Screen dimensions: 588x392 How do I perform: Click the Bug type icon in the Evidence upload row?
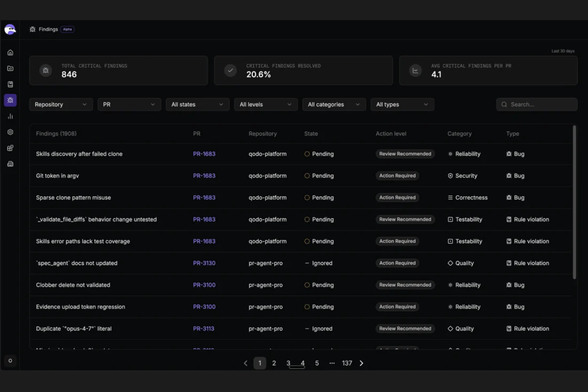[x=509, y=307]
